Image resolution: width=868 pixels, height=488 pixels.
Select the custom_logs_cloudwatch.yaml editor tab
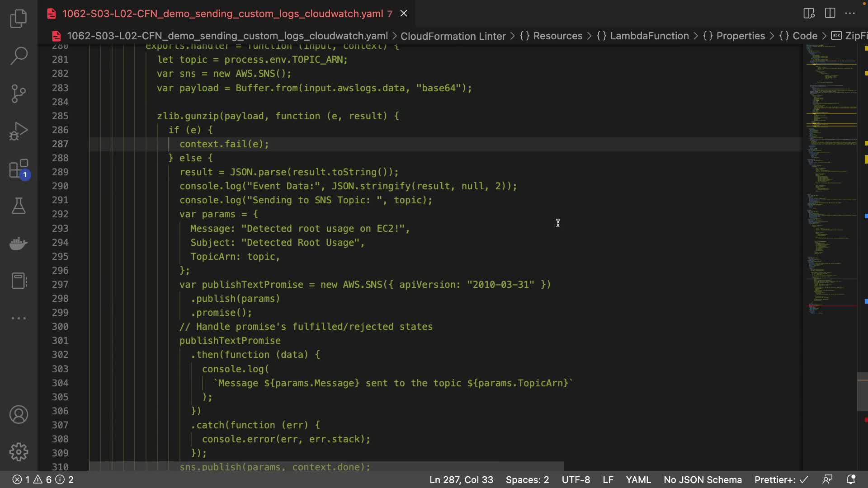tap(222, 14)
